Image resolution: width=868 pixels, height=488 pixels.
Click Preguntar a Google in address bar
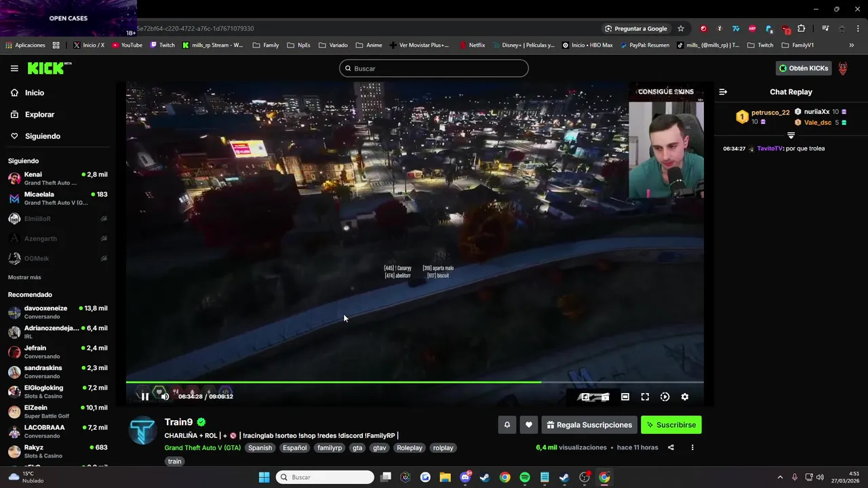coord(636,28)
